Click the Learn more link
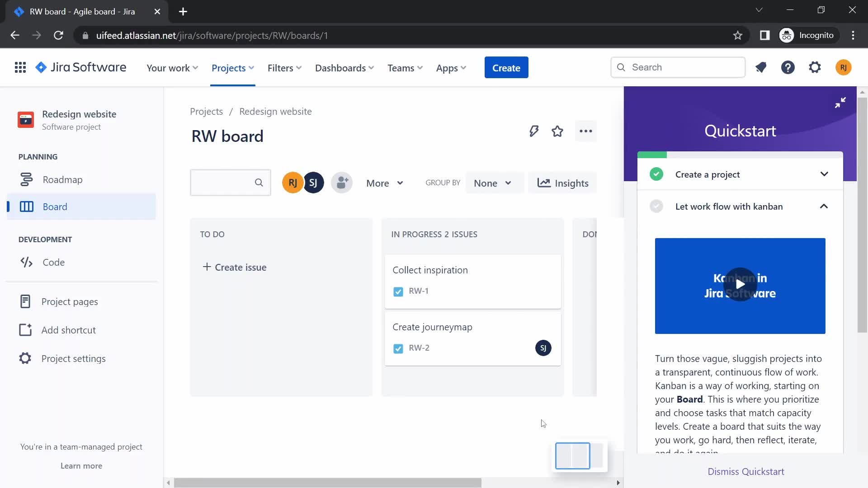Viewport: 868px width, 488px height. (81, 466)
